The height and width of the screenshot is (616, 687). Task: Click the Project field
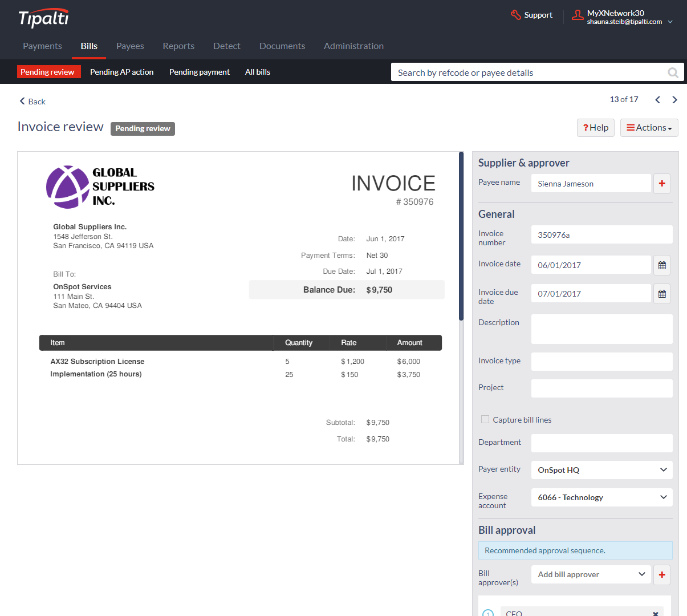[x=602, y=388]
